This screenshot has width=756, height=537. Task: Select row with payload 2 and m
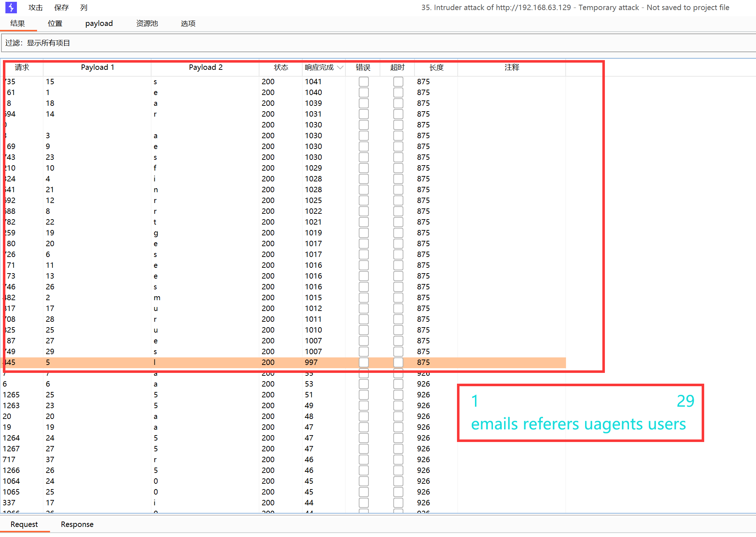pyautogui.click(x=284, y=298)
